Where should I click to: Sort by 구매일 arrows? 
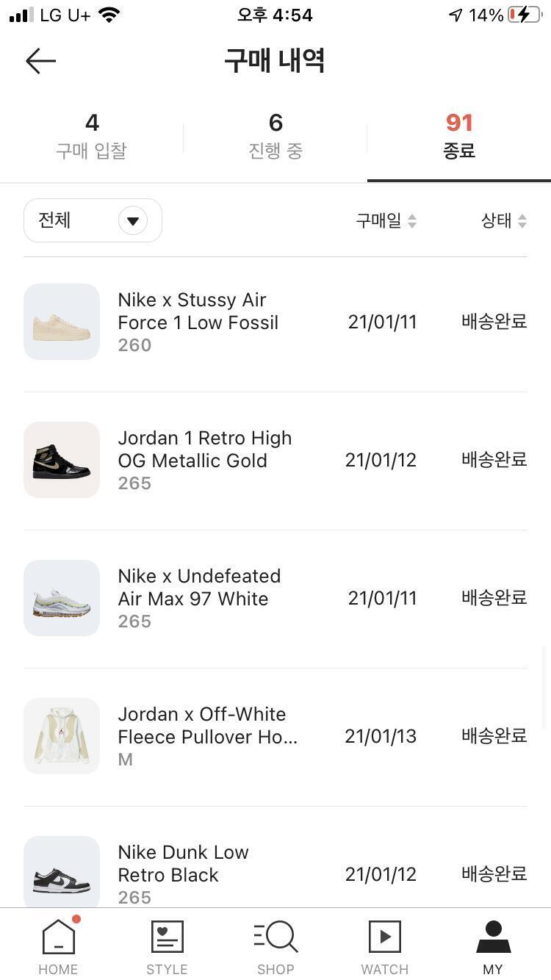412,220
